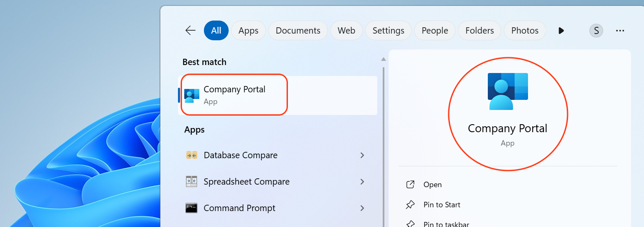Select Database Compare app result
Viewport: 644px width, 227px height.
click(278, 155)
